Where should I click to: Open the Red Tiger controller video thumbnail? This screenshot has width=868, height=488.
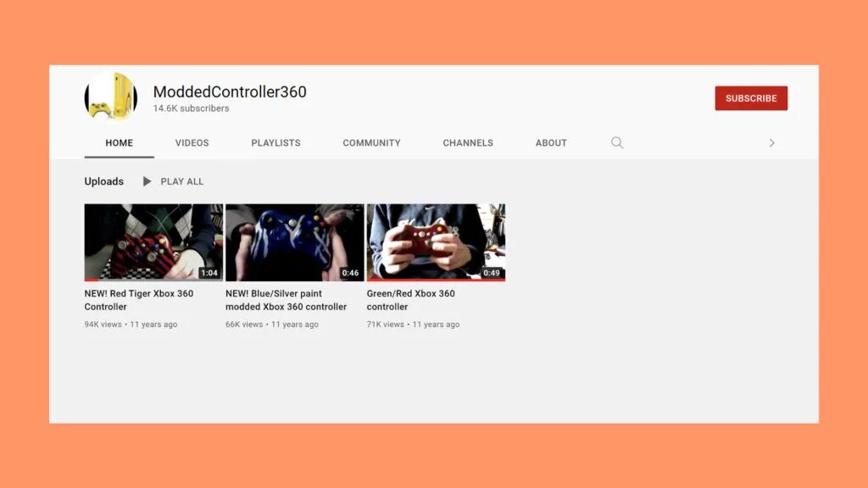(153, 242)
